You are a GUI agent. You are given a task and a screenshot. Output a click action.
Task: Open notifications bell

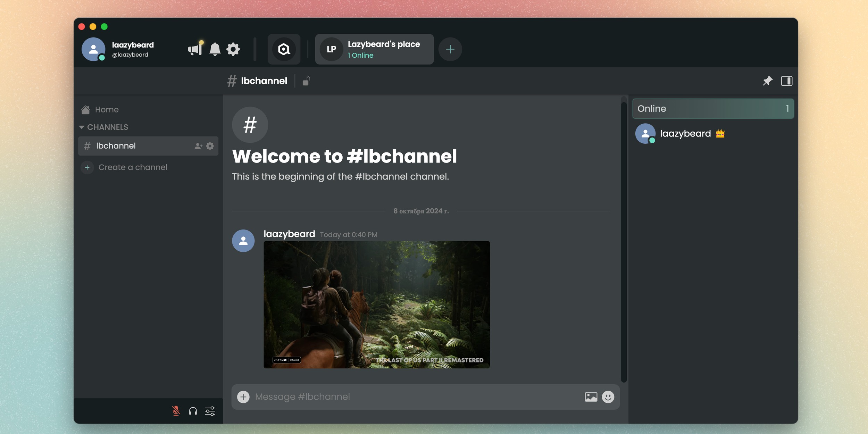point(215,49)
